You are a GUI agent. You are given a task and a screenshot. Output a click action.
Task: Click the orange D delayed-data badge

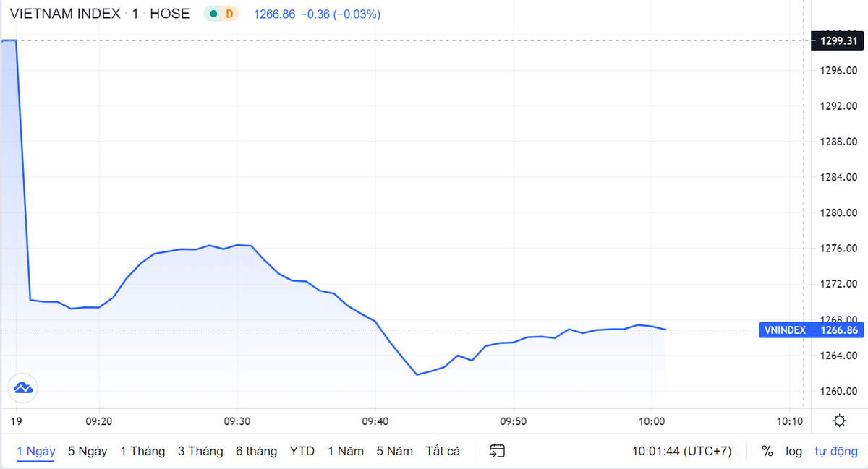point(229,14)
